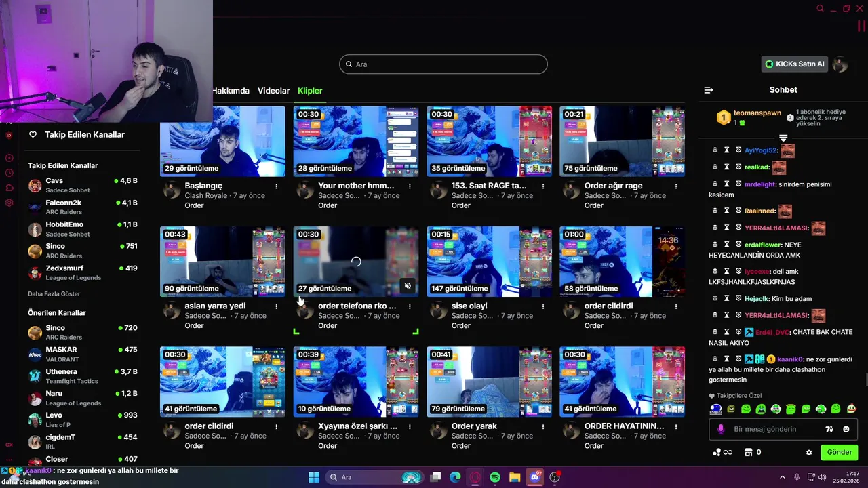This screenshot has width=868, height=488.
Task: Select the red-hat clown emote
Action: tap(851, 409)
